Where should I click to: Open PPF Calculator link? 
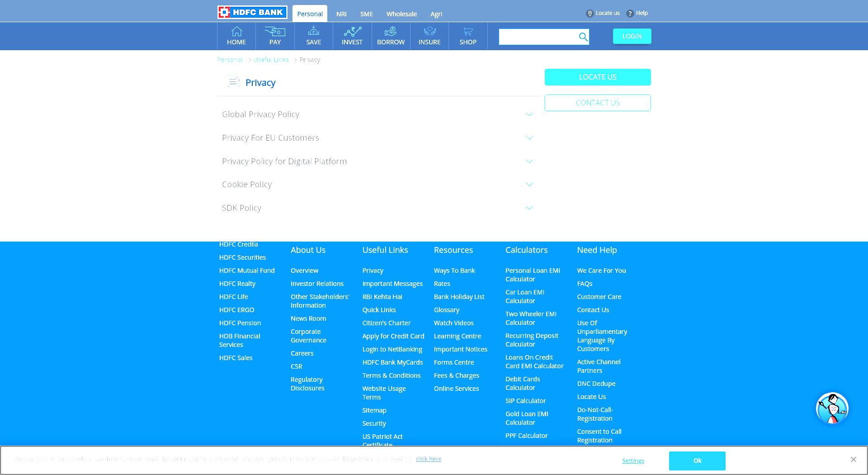pos(526,436)
